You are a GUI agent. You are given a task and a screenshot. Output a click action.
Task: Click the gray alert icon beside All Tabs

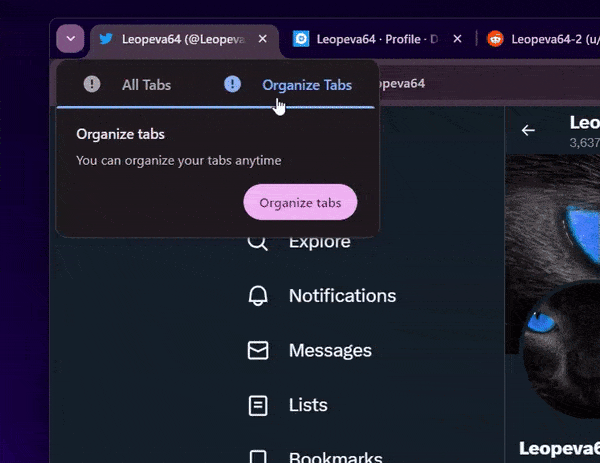[x=92, y=84]
